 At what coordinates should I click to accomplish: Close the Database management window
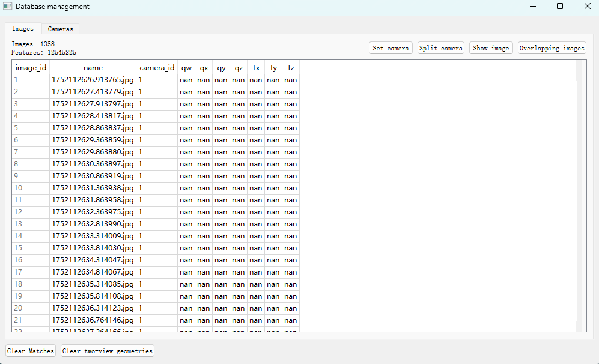point(588,6)
